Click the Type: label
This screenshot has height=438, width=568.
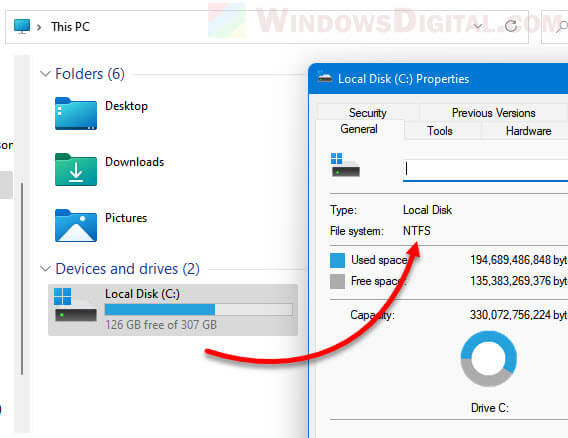(x=343, y=210)
